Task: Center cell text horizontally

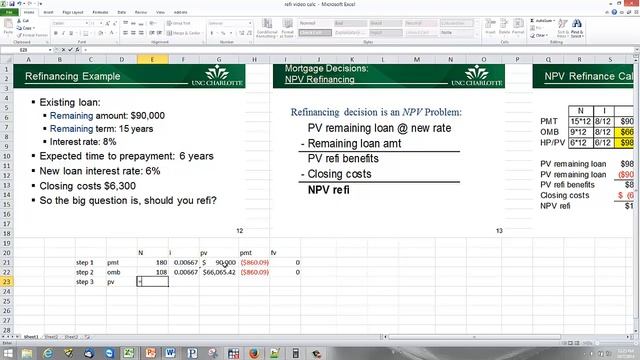Action: (x=133, y=33)
